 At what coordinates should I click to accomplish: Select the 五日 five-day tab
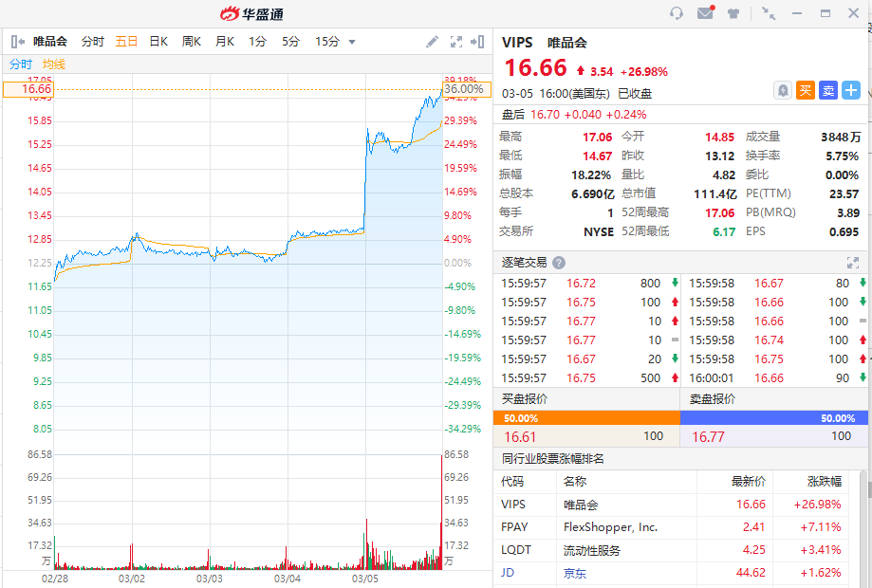pos(126,42)
